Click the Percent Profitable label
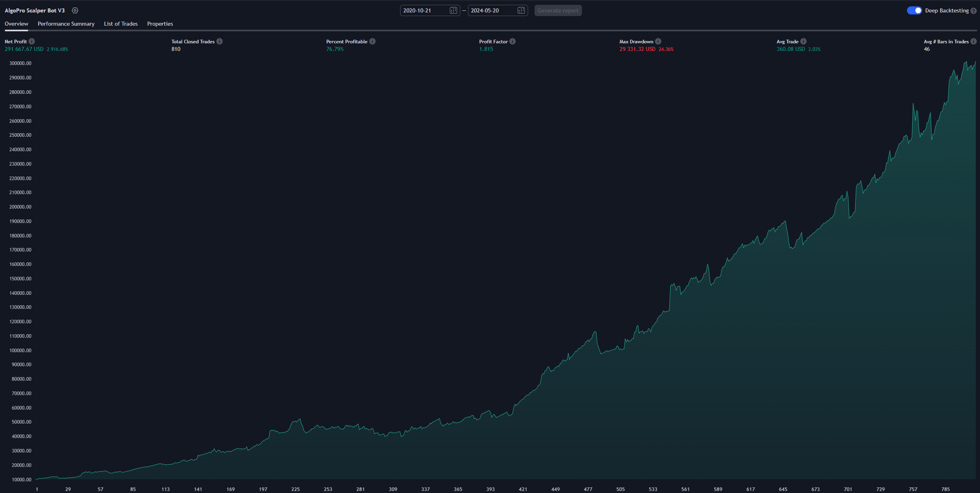The image size is (980, 493). pyautogui.click(x=347, y=41)
